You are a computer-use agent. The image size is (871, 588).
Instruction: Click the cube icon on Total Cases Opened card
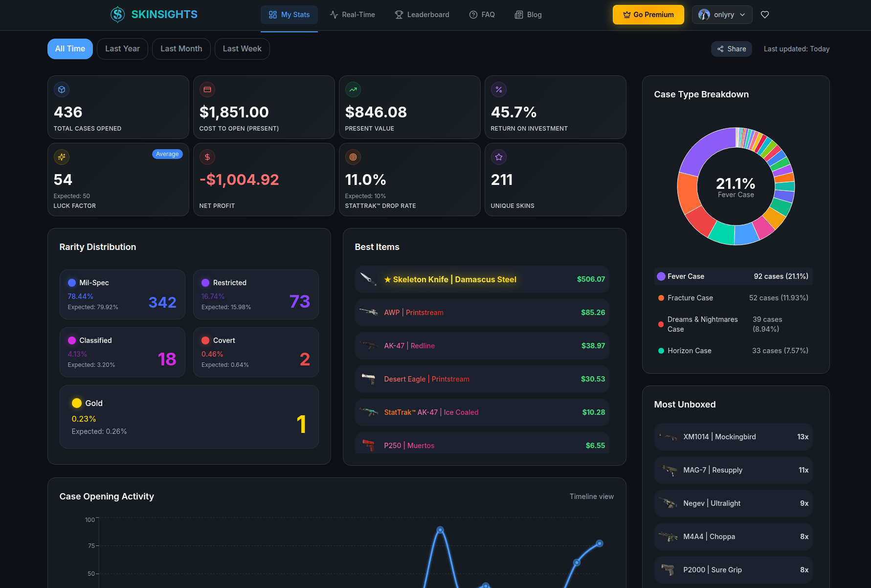(x=62, y=90)
